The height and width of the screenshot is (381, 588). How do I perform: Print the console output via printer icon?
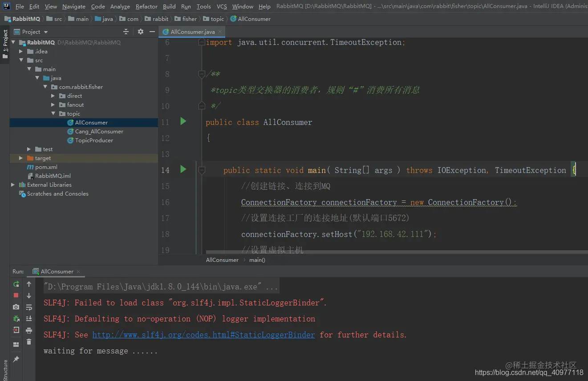point(29,330)
